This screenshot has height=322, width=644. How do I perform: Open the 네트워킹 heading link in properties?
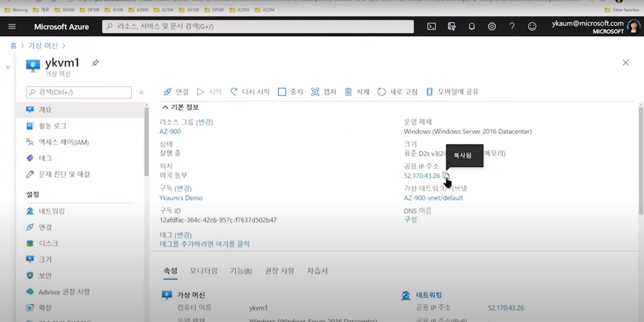pos(429,295)
